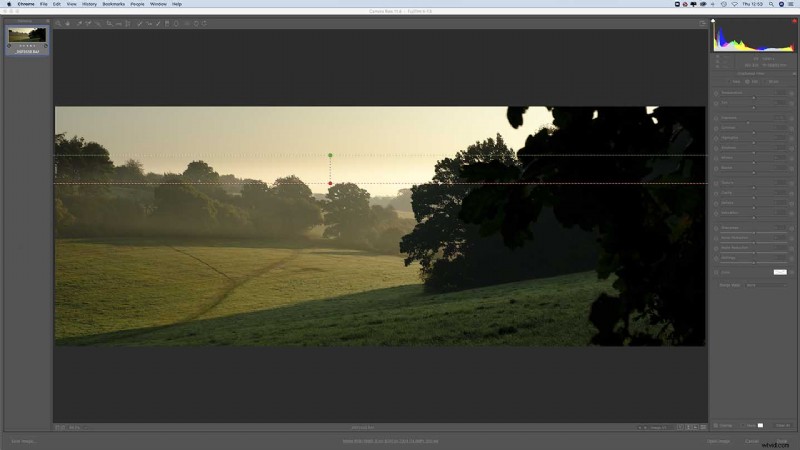
Task: Select the Radial Filter tool
Action: (x=176, y=23)
